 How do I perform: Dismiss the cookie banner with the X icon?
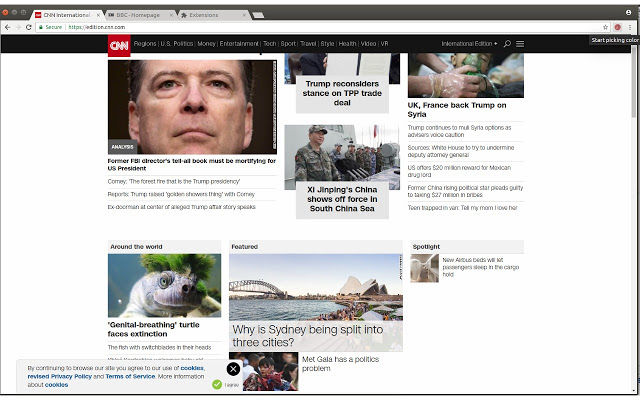(233, 369)
